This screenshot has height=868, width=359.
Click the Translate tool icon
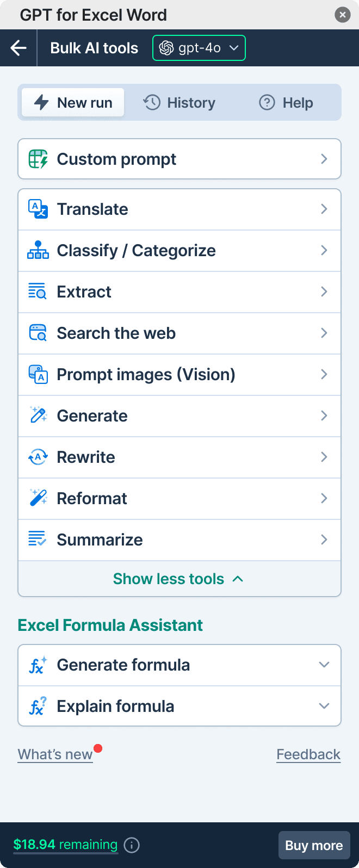[x=38, y=209]
